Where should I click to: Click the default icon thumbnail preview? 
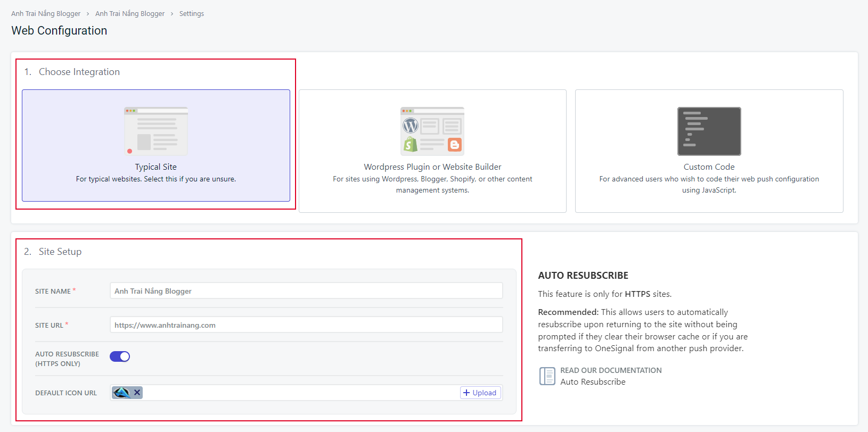pyautogui.click(x=122, y=393)
